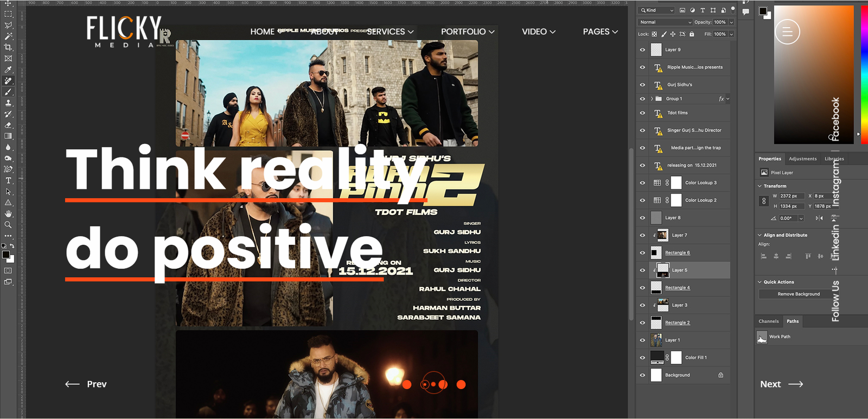Open the Kind filter dropdown

(x=656, y=10)
